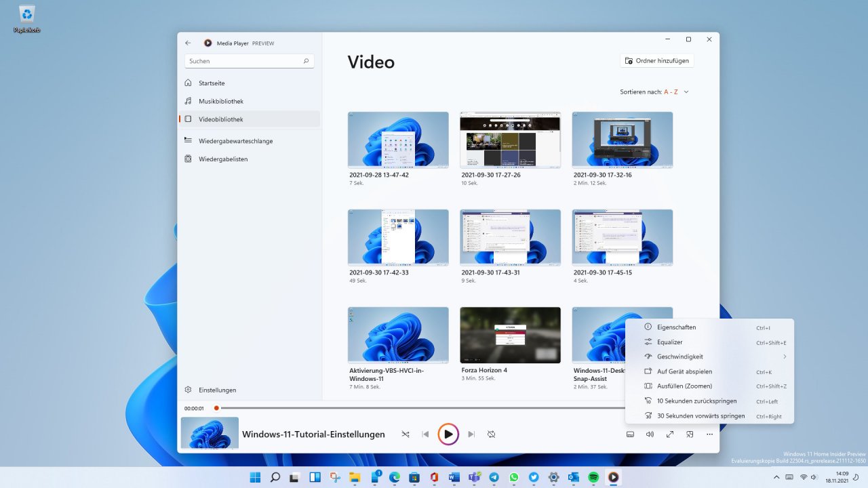Image resolution: width=868 pixels, height=488 pixels.
Task: Switch to full screen view
Action: point(670,434)
